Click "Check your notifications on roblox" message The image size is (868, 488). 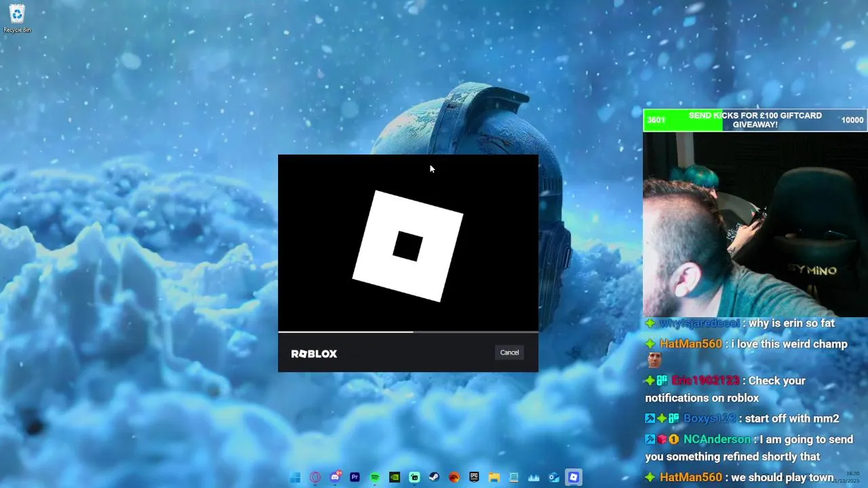pyautogui.click(x=725, y=389)
